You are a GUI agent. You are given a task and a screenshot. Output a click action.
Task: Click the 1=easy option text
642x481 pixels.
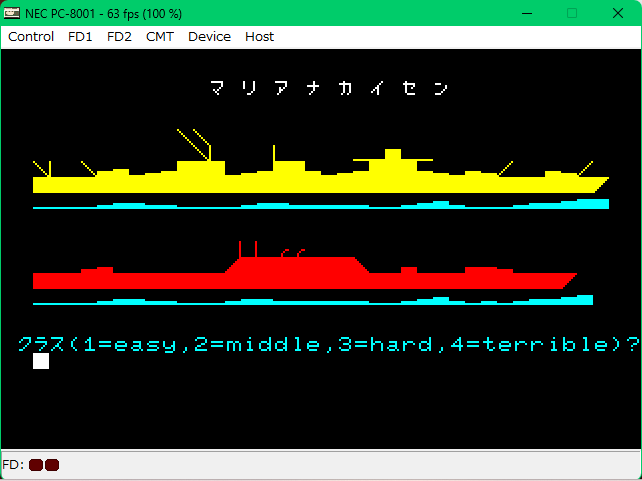pos(130,345)
